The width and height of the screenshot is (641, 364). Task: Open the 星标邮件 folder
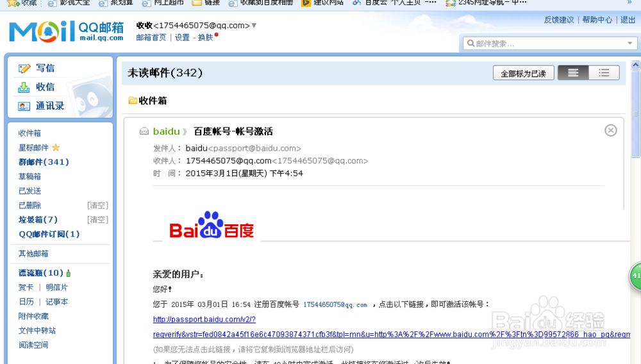point(33,147)
